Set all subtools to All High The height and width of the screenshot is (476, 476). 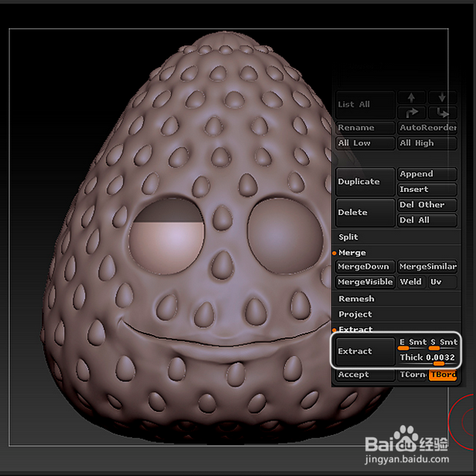(x=427, y=143)
